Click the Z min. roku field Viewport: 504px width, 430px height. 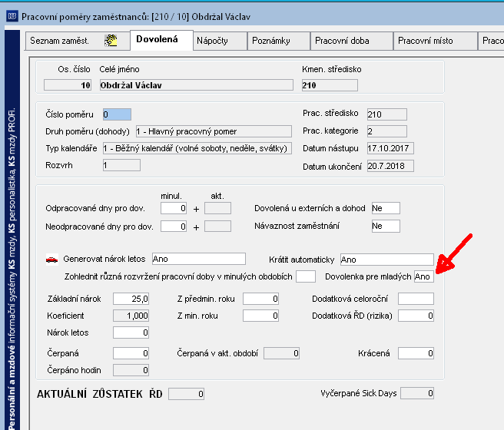[x=260, y=316]
